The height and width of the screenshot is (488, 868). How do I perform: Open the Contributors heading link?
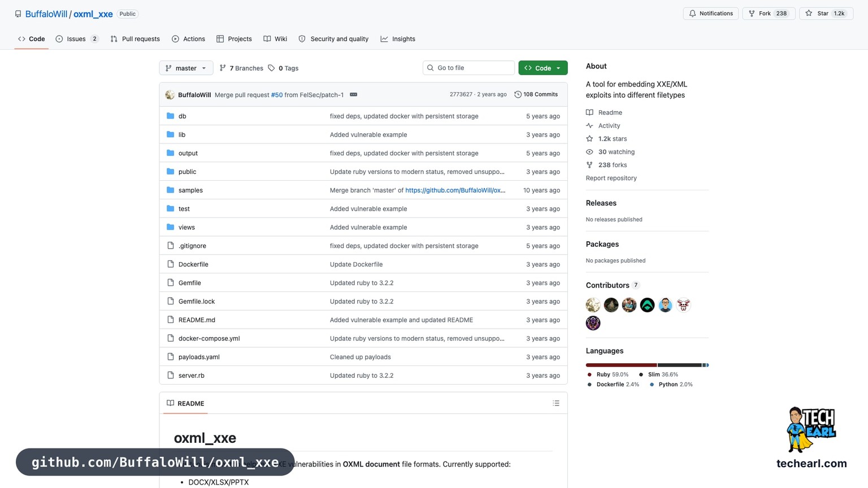coord(607,285)
